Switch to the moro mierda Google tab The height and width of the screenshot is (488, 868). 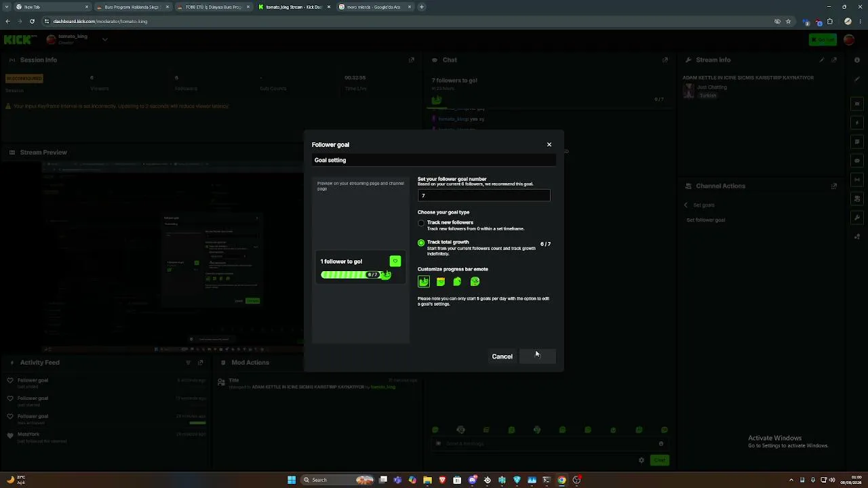click(375, 7)
